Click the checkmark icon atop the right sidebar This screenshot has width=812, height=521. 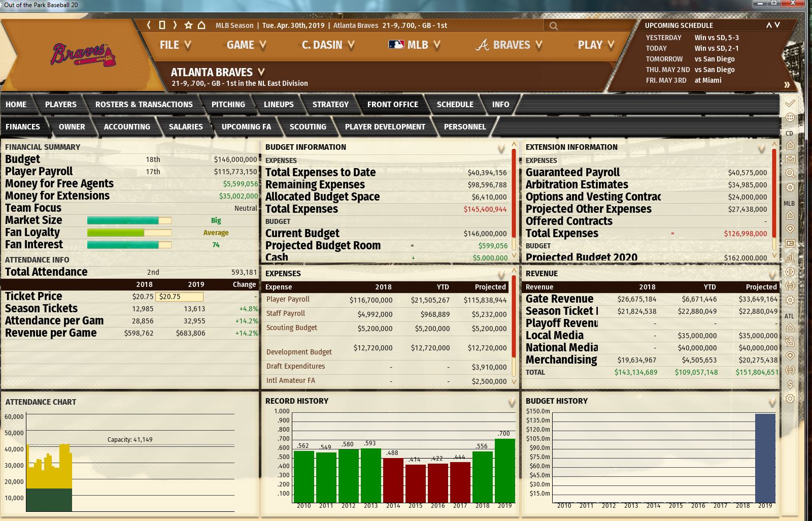pyautogui.click(x=790, y=104)
